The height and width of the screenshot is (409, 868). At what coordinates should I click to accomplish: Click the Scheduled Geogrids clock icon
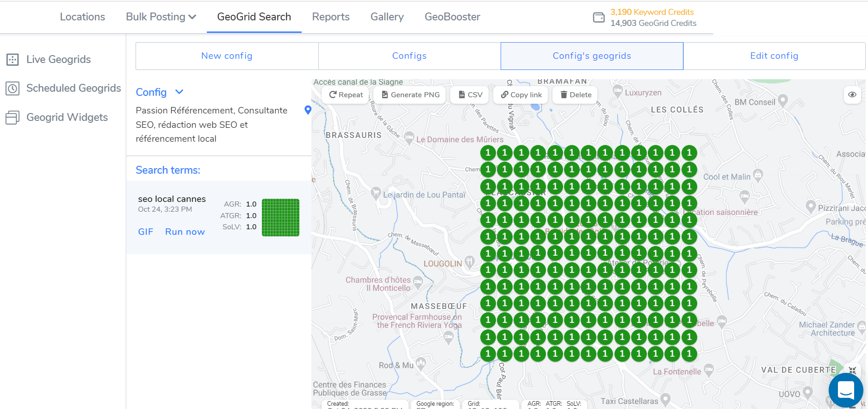click(12, 88)
